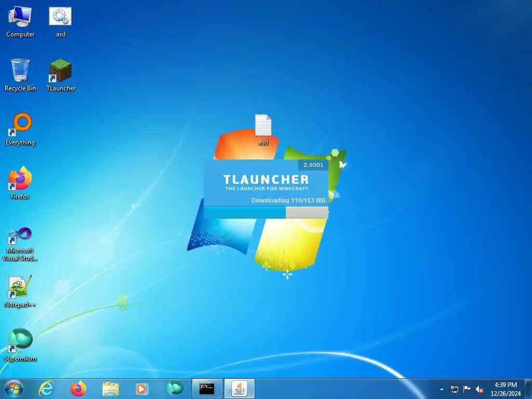Click the Show desktop strip

pos(529,389)
